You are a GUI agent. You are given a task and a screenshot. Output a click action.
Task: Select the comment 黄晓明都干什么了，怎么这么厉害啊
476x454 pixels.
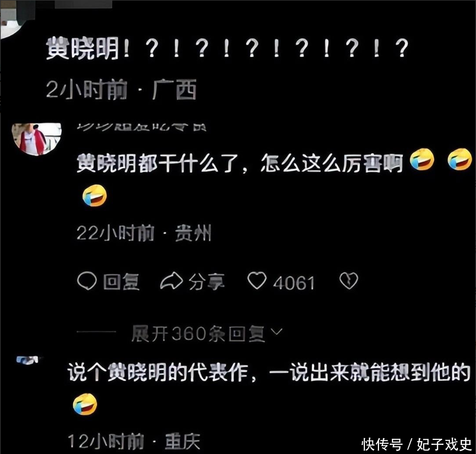click(240, 163)
